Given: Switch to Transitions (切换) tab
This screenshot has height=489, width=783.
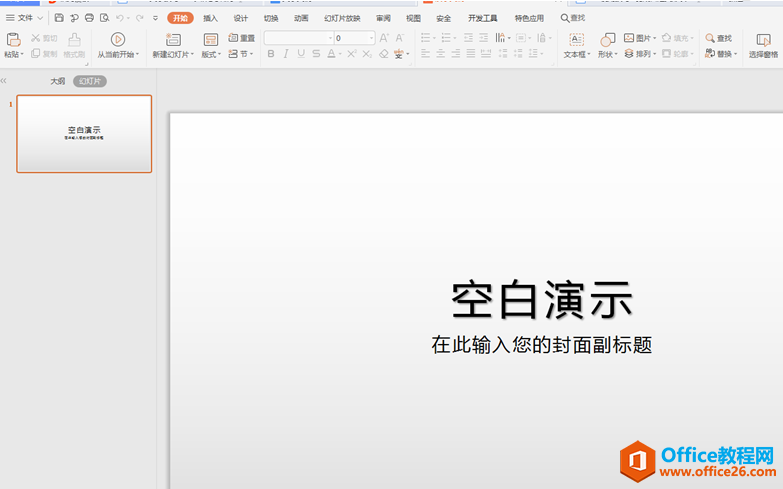Looking at the screenshot, I should (x=271, y=18).
